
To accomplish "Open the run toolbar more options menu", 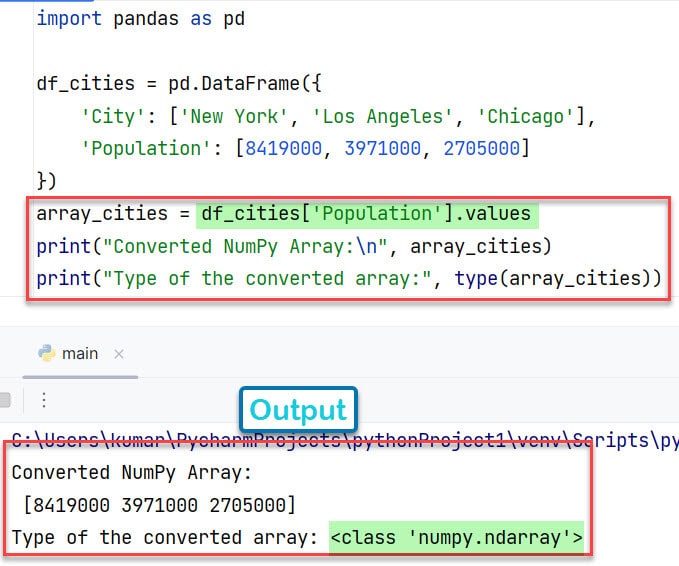I will pos(44,400).
